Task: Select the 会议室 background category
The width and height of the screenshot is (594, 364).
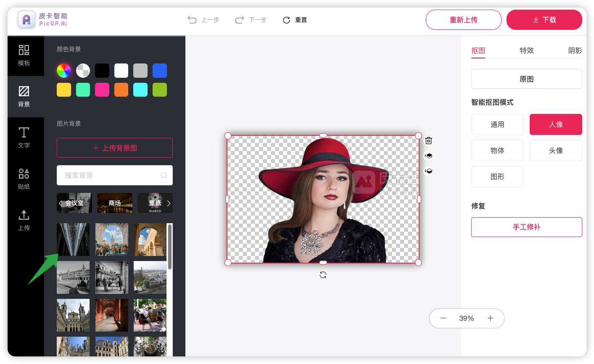Action: pos(74,203)
